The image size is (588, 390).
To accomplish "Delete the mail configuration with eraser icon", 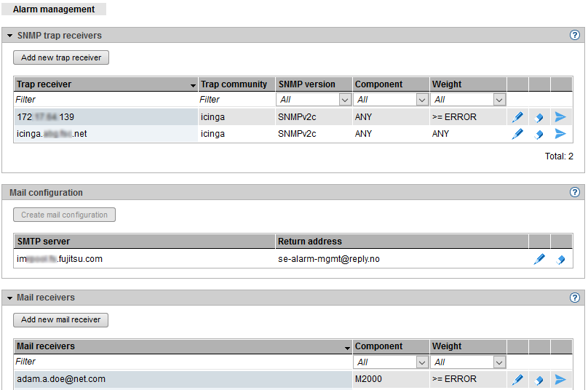I will click(x=560, y=259).
